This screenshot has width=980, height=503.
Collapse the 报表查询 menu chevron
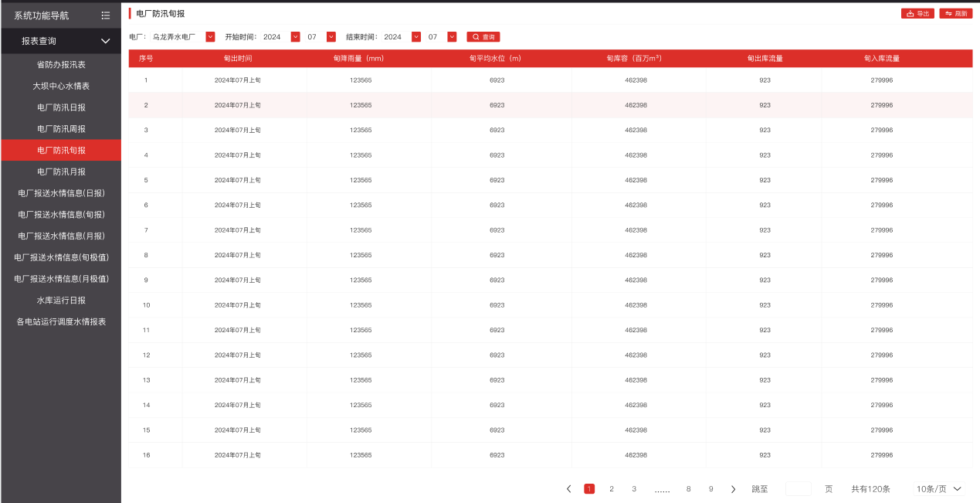[106, 41]
